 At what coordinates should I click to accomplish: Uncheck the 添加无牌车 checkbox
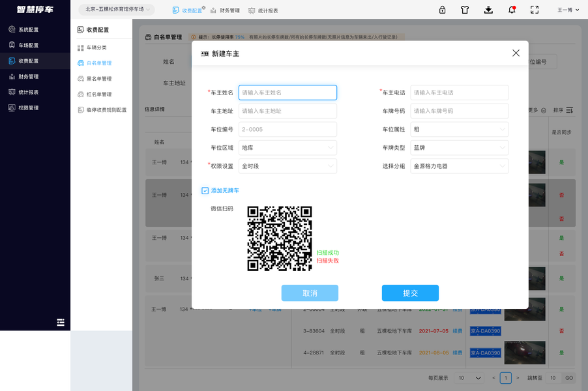[x=205, y=191]
